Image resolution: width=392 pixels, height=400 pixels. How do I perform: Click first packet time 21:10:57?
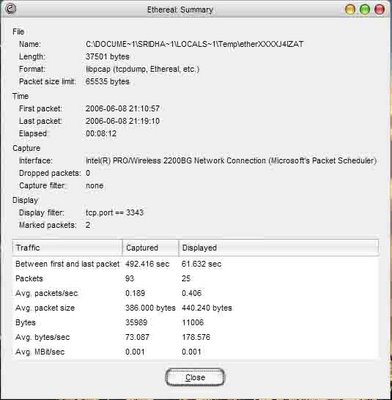122,109
